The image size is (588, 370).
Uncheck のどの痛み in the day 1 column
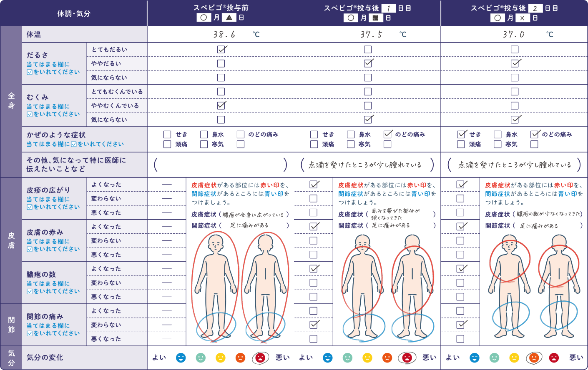[387, 135]
